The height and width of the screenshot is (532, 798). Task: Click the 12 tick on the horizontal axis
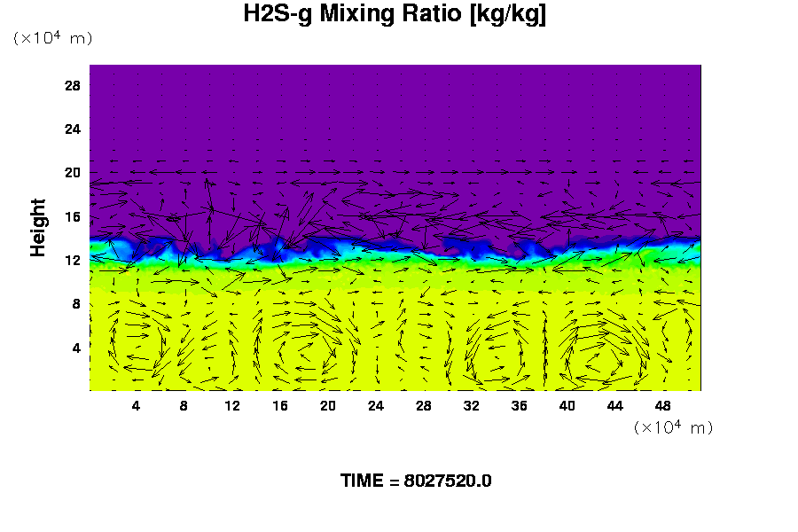click(232, 405)
